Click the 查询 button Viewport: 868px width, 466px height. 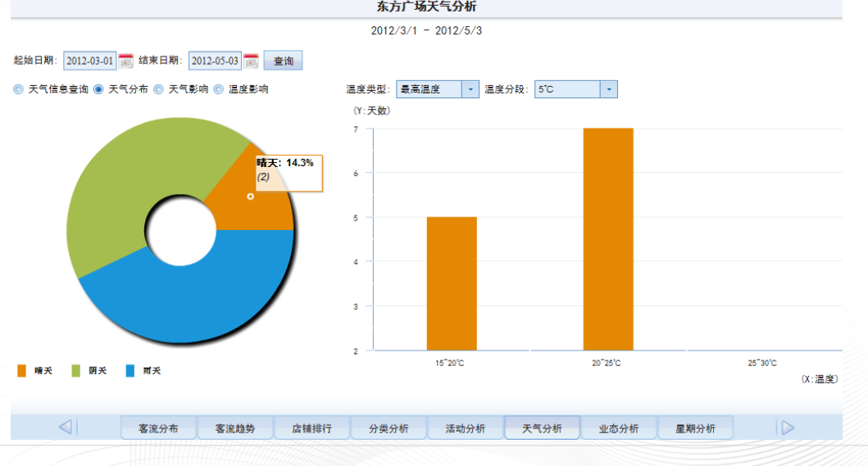[283, 61]
